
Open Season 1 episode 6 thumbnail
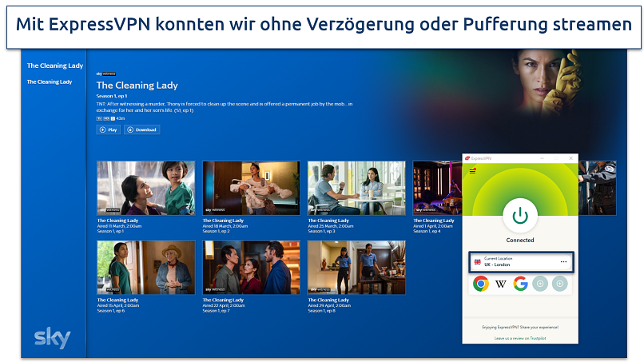coord(145,267)
